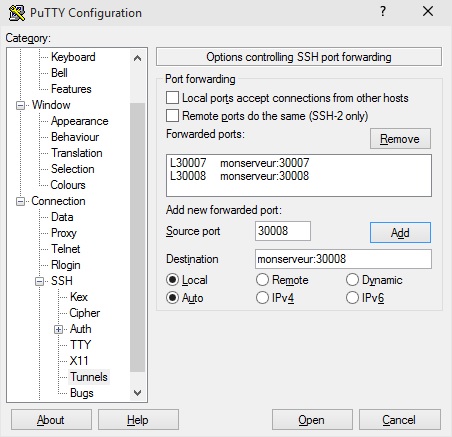The image size is (452, 437).
Task: Choose the Auto radio button
Action: click(x=172, y=298)
